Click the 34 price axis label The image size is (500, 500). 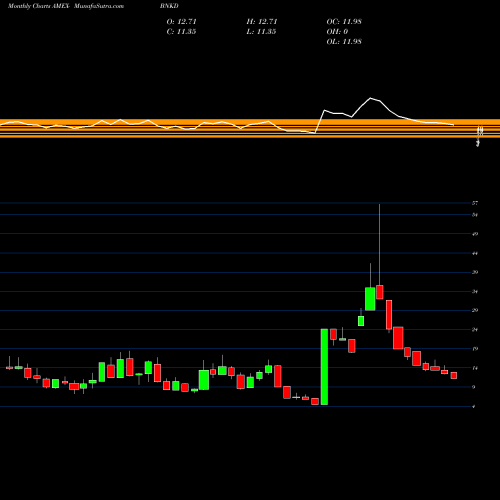point(475,292)
